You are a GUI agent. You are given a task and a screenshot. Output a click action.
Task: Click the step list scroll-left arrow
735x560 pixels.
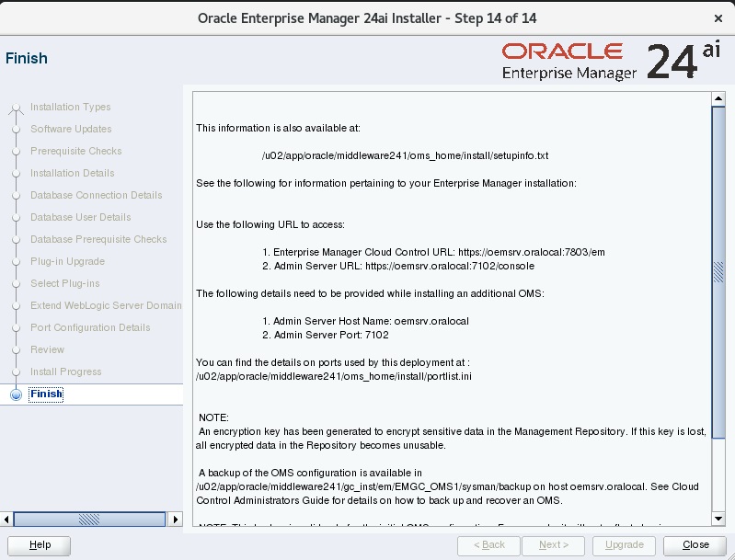coord(7,520)
